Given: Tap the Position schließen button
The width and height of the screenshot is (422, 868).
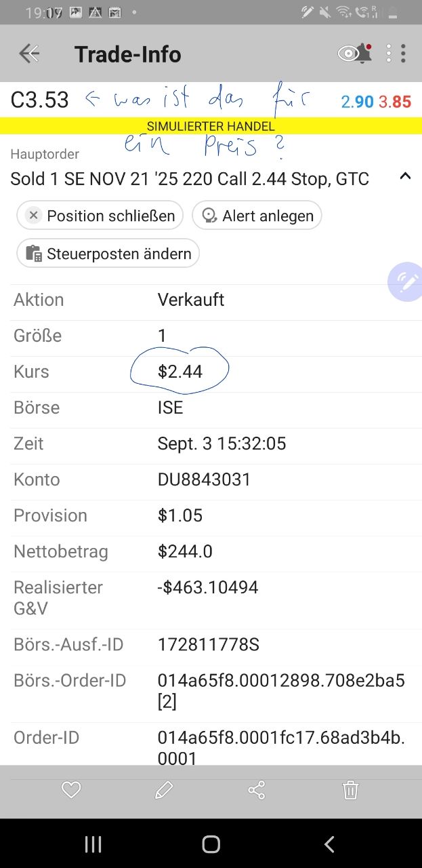Looking at the screenshot, I should 100,216.
